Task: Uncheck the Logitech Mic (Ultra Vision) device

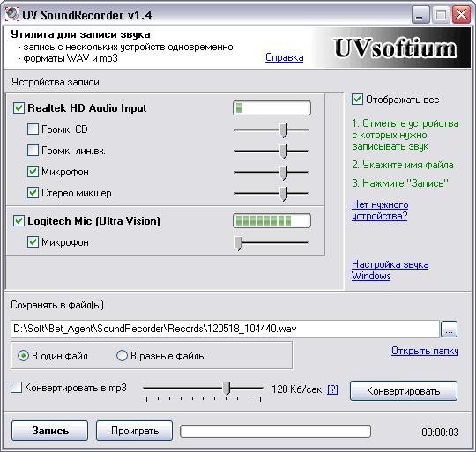Action: (19, 221)
